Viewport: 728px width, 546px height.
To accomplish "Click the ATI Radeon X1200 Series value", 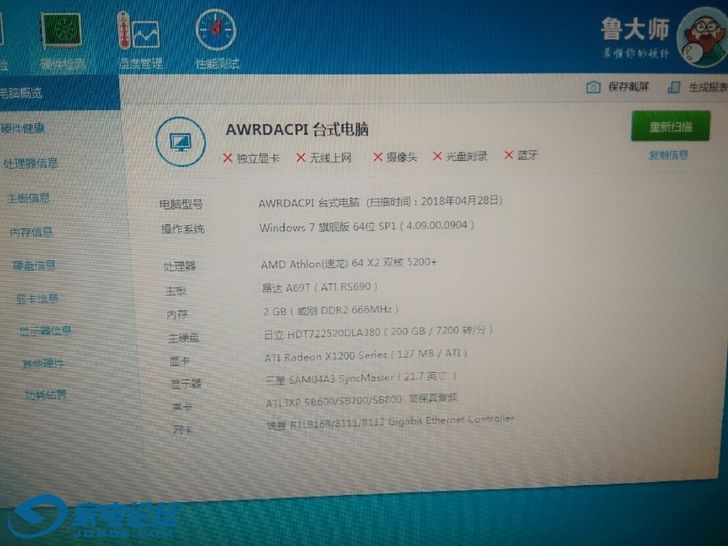I will pyautogui.click(x=365, y=355).
